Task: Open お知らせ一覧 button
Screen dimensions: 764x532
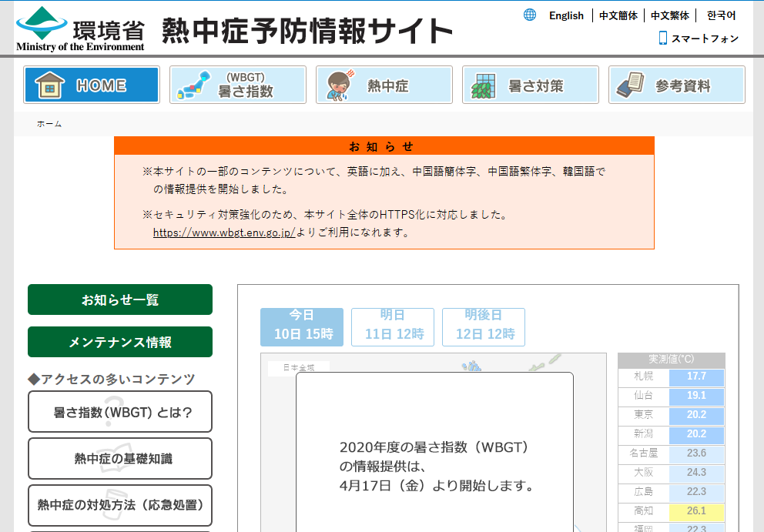Action: pos(120,299)
